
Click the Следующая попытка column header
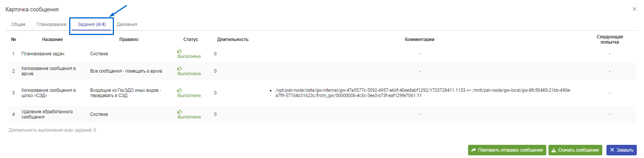click(x=610, y=39)
